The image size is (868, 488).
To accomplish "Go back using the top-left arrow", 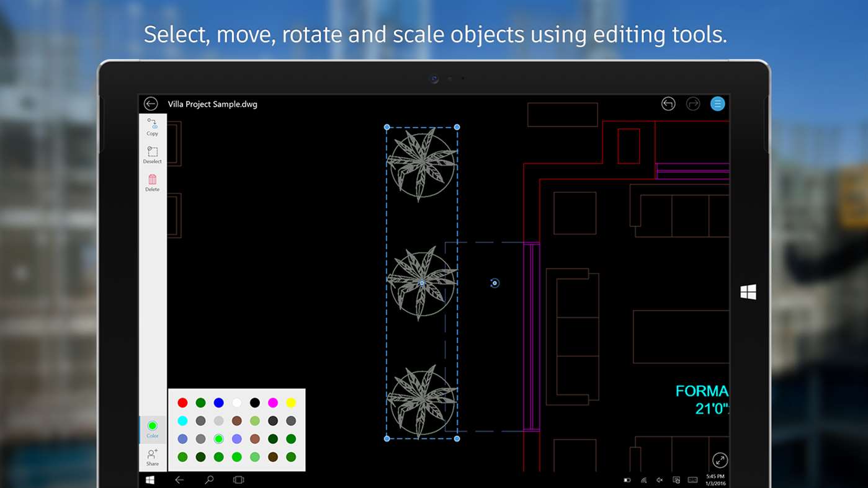I will tap(151, 104).
